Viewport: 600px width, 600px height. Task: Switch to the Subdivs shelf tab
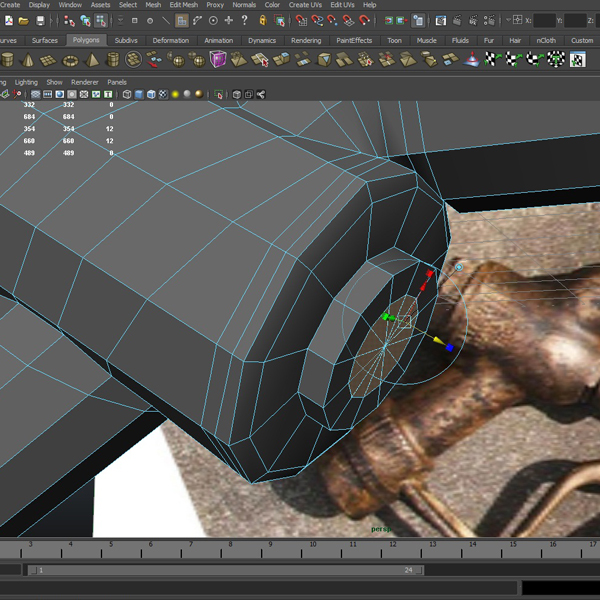pyautogui.click(x=126, y=41)
